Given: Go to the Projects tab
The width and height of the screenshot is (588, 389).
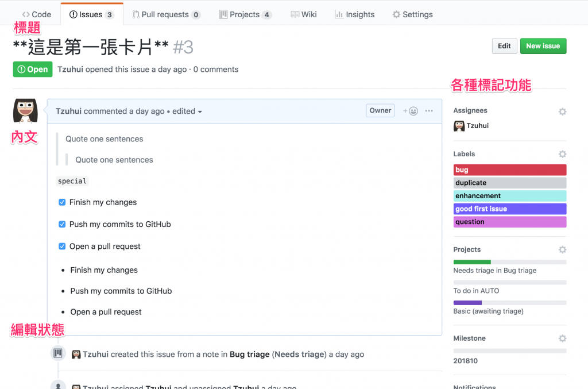Looking at the screenshot, I should coord(246,14).
